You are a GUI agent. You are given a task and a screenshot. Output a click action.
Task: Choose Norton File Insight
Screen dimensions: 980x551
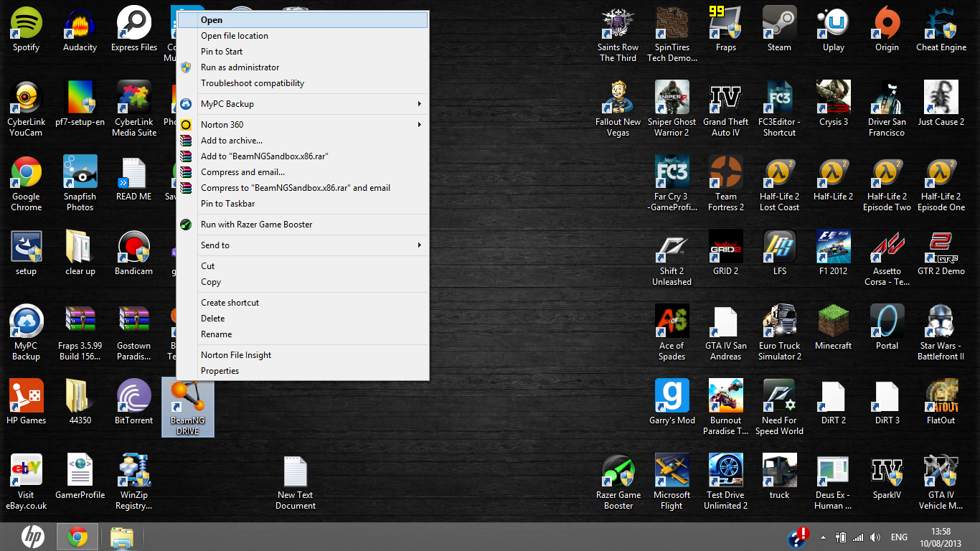click(x=302, y=355)
